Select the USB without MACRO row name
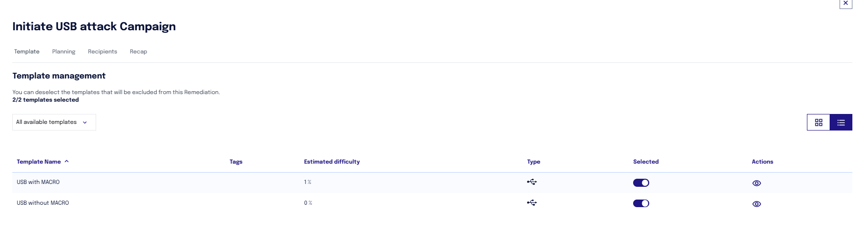Screen dimensions: 868x244 click(43, 203)
